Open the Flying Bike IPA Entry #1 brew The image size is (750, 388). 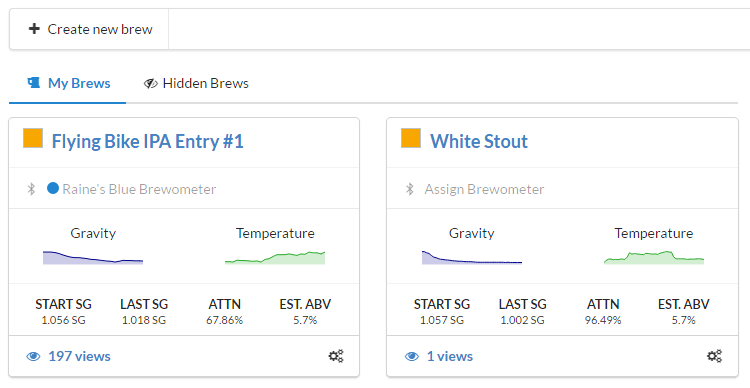tap(148, 142)
